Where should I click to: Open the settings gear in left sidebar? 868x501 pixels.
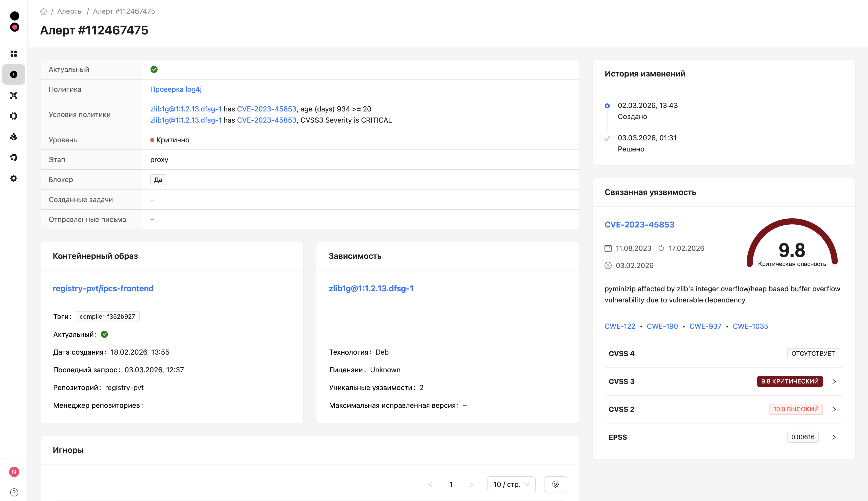pyautogui.click(x=14, y=178)
